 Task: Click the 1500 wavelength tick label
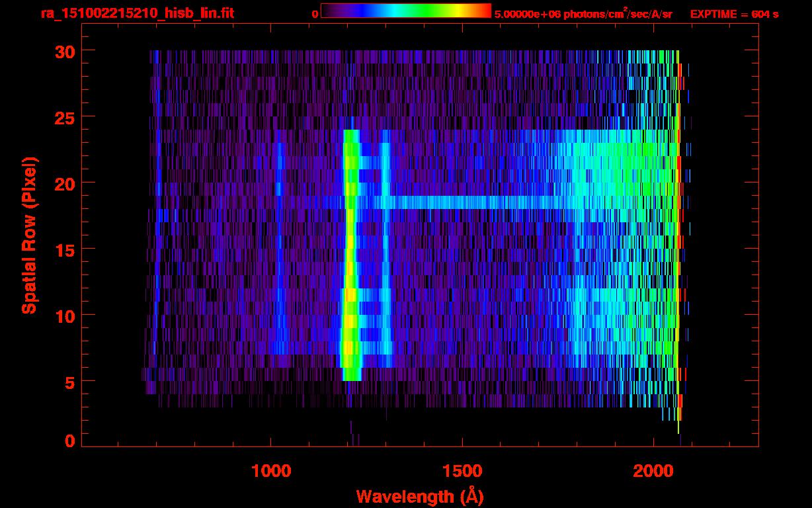462,470
